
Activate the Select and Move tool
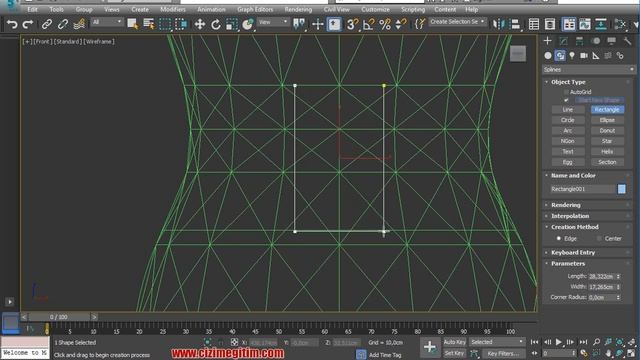(200, 24)
